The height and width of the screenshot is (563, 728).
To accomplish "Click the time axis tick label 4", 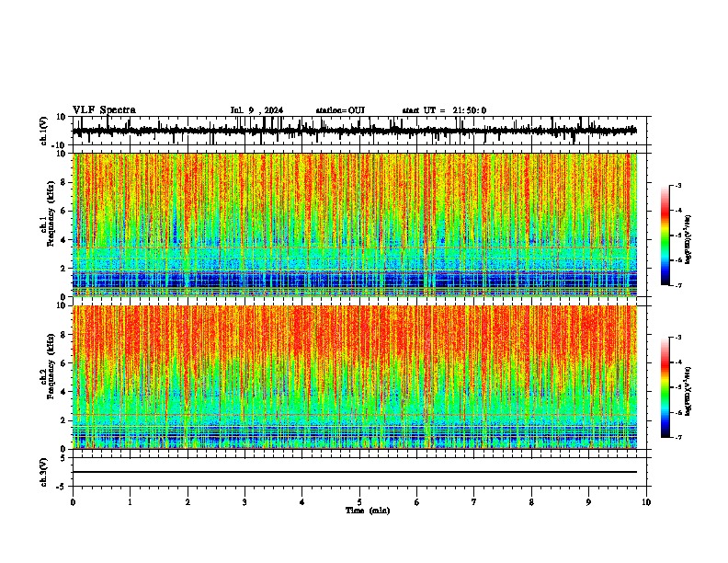I will click(302, 502).
